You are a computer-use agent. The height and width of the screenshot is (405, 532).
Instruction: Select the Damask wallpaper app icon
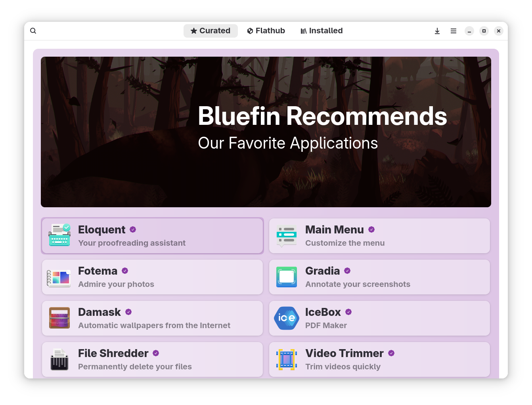(59, 318)
